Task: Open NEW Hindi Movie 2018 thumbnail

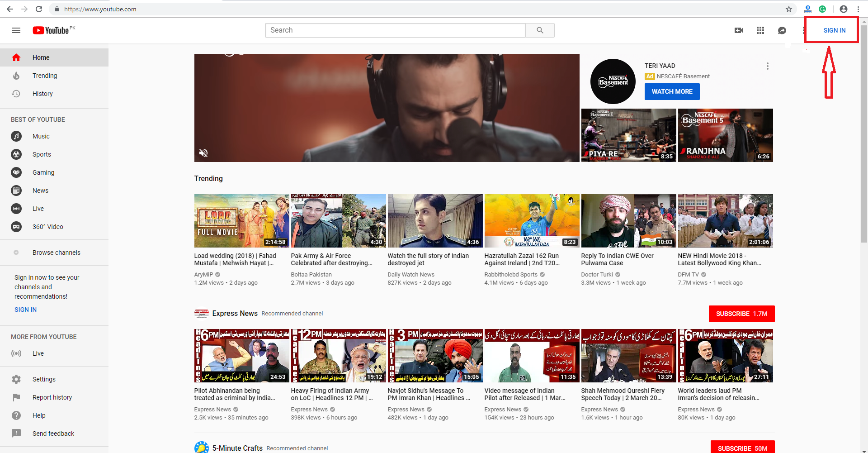Action: point(725,221)
